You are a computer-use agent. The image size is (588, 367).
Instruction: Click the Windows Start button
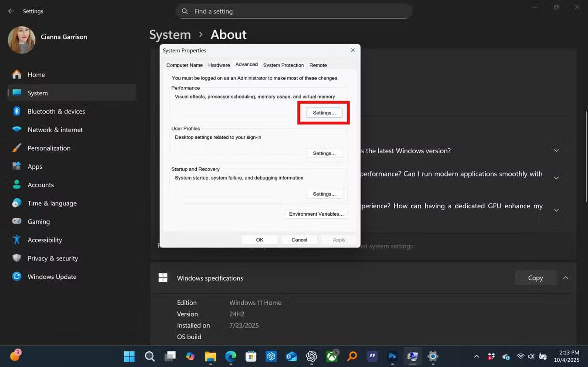(129, 357)
